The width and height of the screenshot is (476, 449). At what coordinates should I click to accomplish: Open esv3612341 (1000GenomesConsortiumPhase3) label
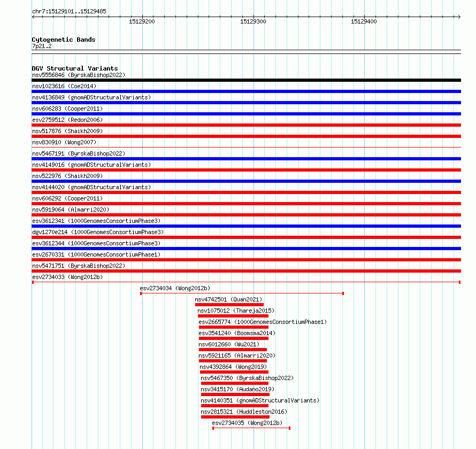(x=96, y=221)
